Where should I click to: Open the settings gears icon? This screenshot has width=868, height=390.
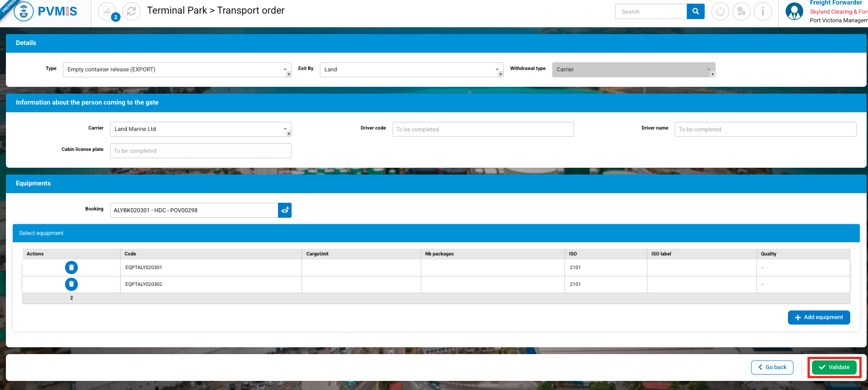click(742, 11)
